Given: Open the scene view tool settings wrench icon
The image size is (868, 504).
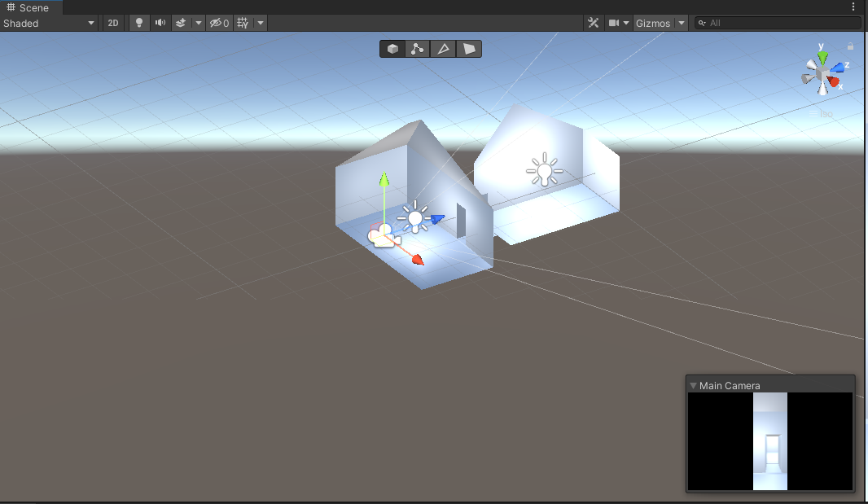Looking at the screenshot, I should [593, 23].
